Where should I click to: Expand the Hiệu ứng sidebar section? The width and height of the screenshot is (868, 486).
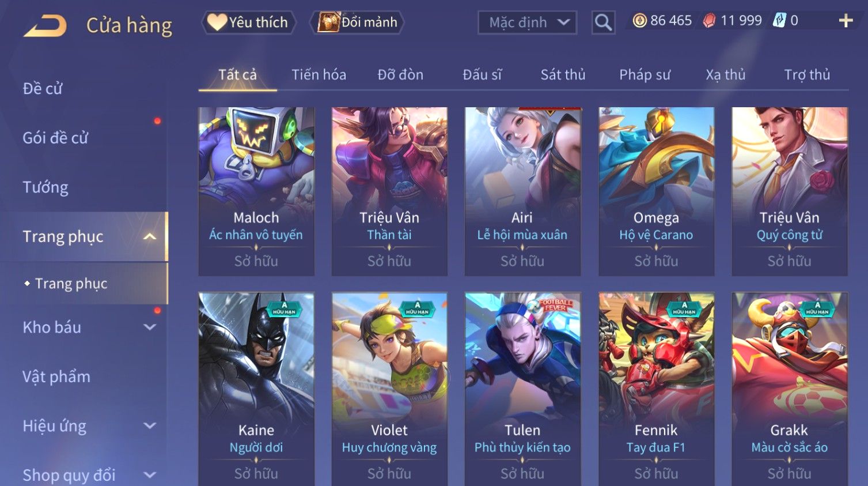[x=150, y=425]
